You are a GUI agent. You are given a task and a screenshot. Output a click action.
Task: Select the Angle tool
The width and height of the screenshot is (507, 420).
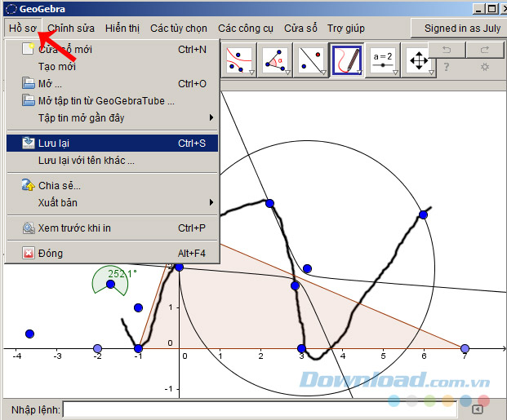pos(275,60)
